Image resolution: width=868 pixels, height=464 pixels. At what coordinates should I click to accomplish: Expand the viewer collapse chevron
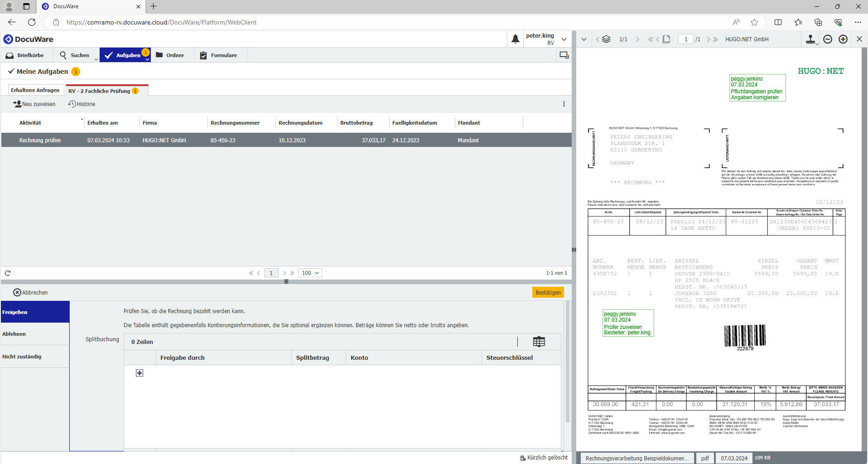tap(584, 39)
